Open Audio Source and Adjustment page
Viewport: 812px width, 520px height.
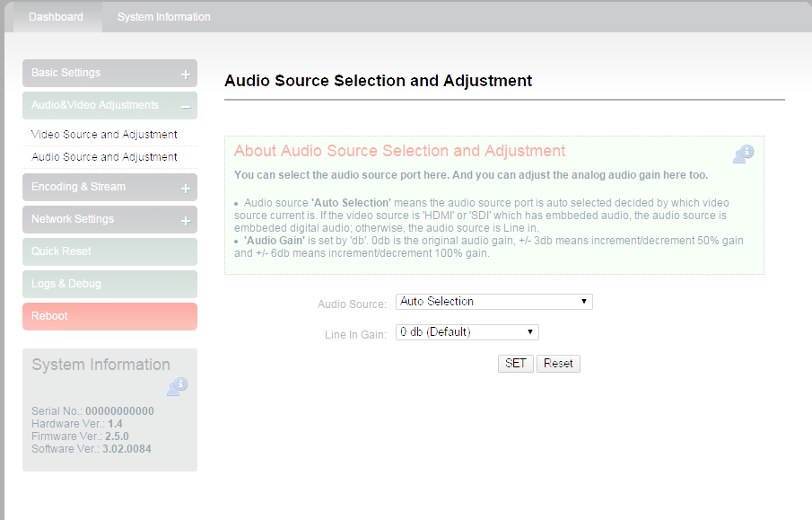[104, 156]
